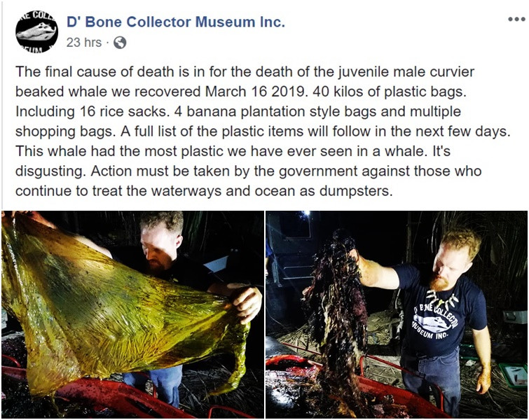
Task: Visit the D' Bone Collector Museum Inc. page
Action: pyautogui.click(x=176, y=22)
